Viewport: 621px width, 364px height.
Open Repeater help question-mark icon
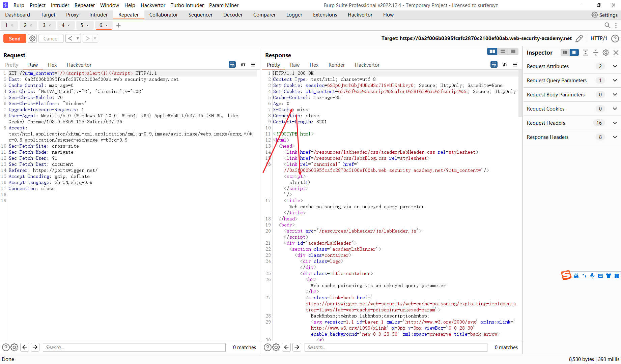615,38
